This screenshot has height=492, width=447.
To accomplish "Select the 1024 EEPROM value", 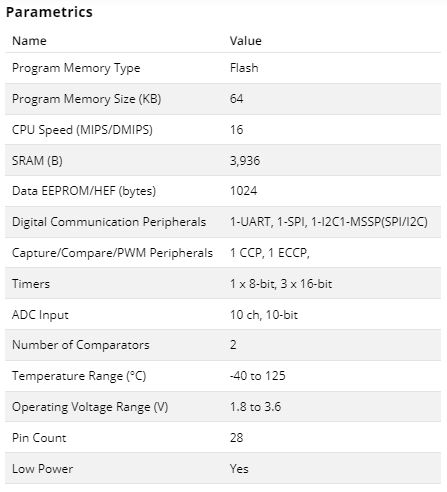I will pos(243,191).
